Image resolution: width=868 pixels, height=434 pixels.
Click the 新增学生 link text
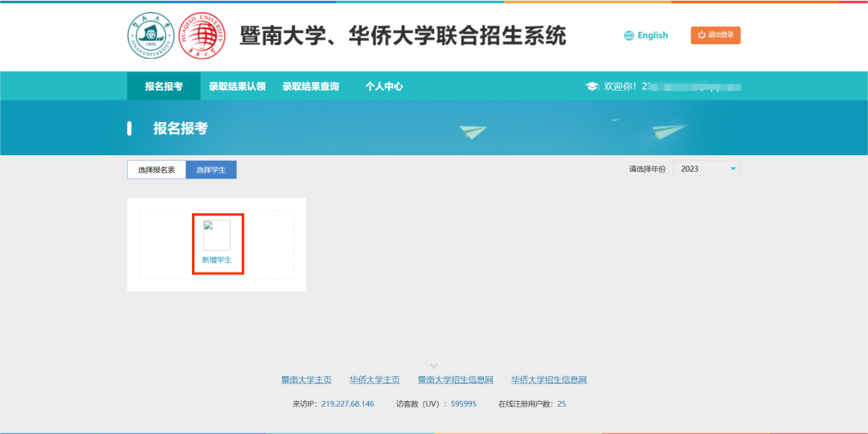216,260
